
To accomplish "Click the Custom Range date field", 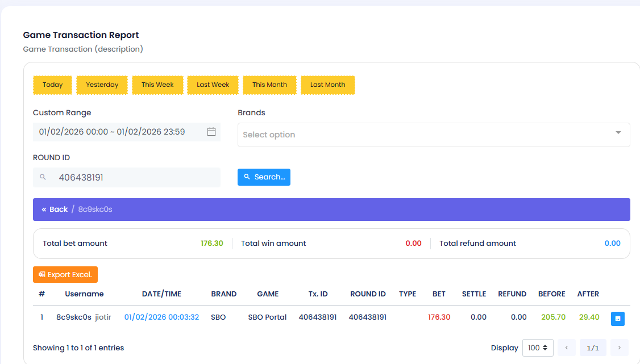I will 114,132.
